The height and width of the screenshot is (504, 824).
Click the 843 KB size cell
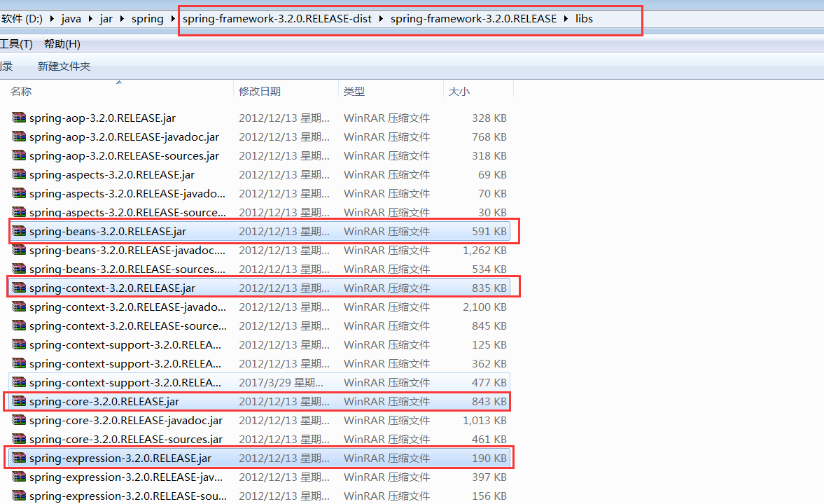[489, 402]
